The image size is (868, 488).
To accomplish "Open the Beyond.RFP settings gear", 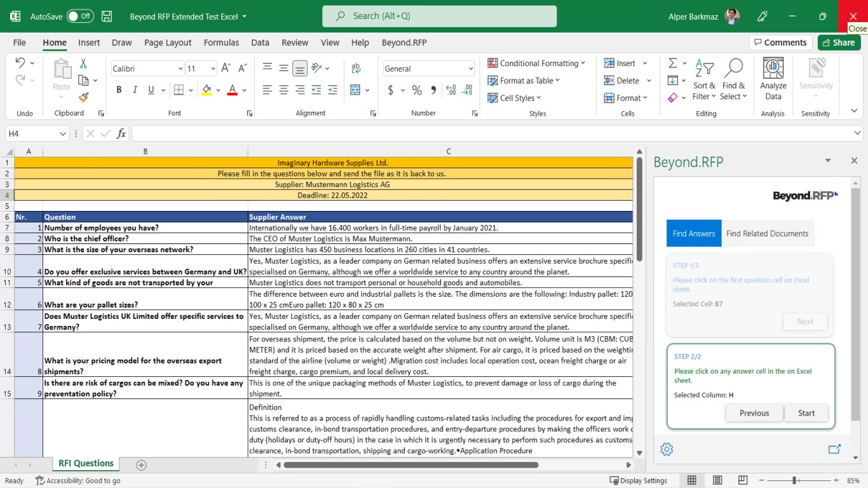I will pyautogui.click(x=667, y=449).
